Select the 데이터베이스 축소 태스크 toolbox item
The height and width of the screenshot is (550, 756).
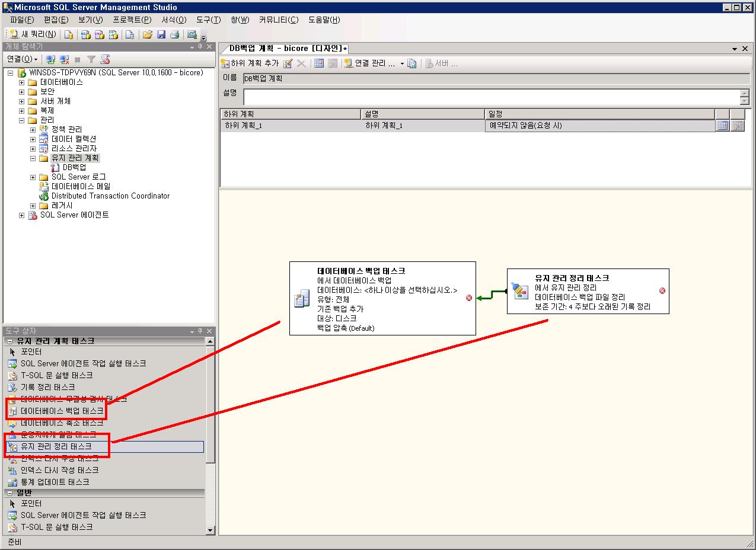point(105,423)
